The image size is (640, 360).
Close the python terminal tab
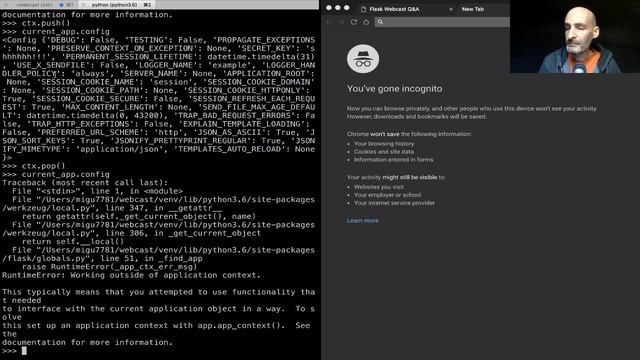tap(84, 4)
